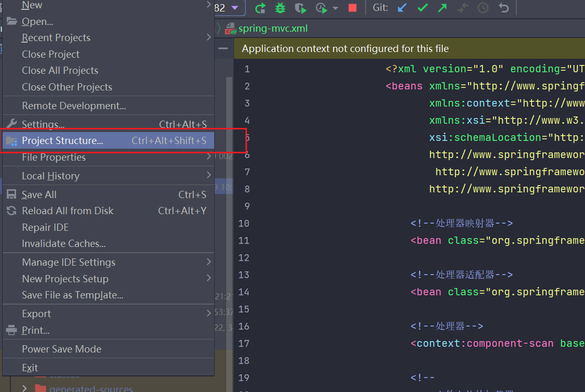Expand Export submenu arrow
585x392 pixels.
(x=209, y=313)
